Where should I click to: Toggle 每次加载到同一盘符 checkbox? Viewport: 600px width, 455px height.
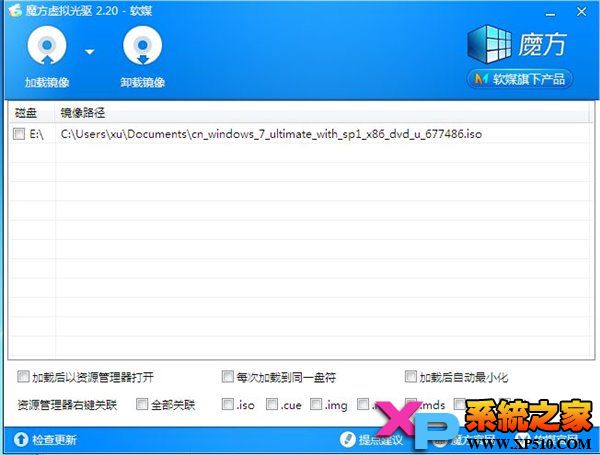tap(227, 377)
